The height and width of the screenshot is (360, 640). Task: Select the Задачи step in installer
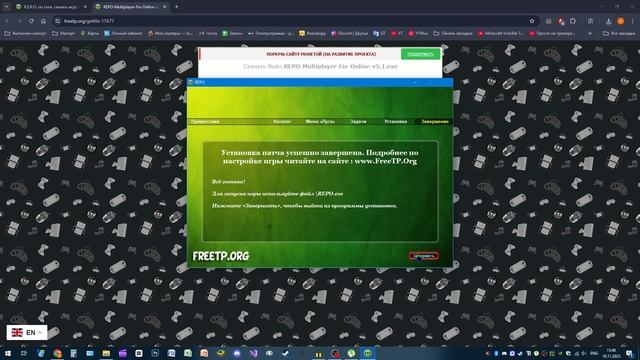pyautogui.click(x=358, y=122)
